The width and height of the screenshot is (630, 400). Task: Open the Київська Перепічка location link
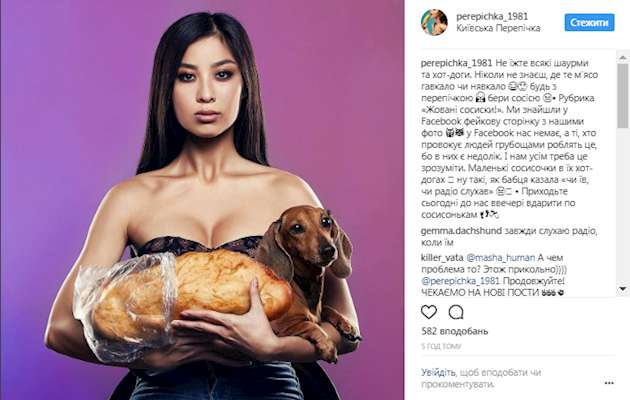[498, 28]
